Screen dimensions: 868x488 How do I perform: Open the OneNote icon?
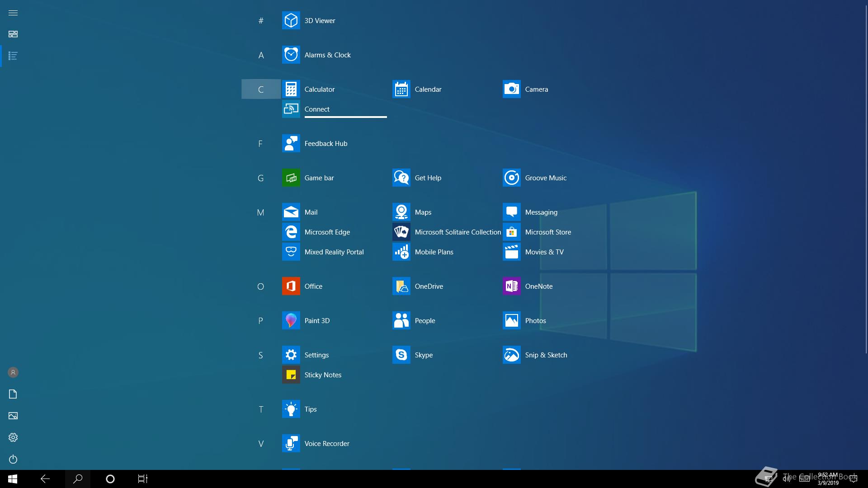pos(511,286)
